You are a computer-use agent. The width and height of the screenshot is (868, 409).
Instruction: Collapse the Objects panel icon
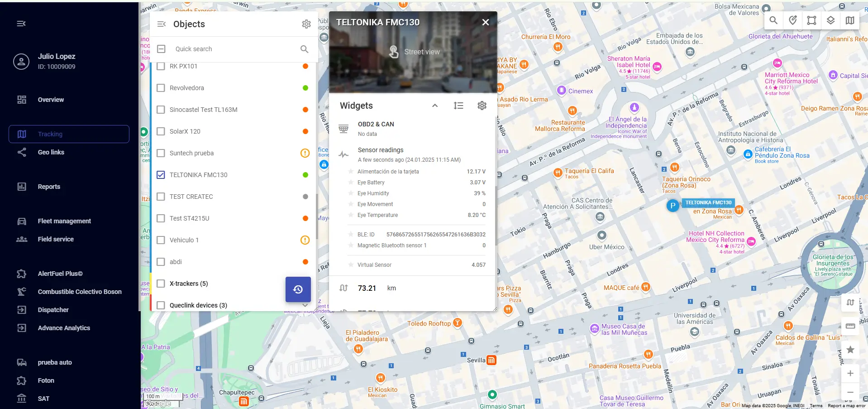pyautogui.click(x=162, y=24)
